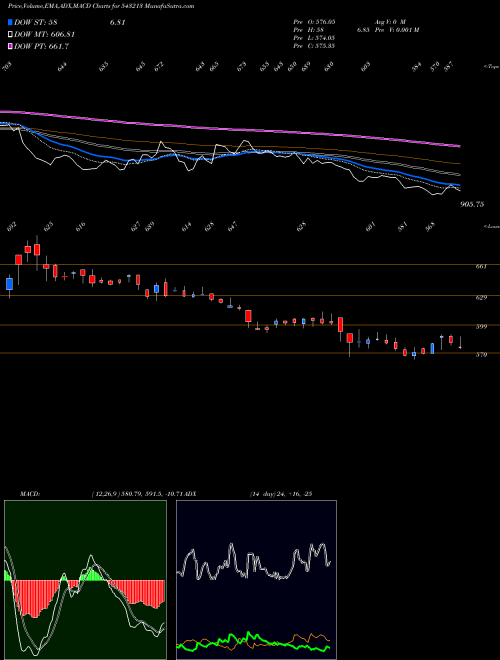Screen dimensions: 500x660
Task: Click the ADX '(14 day) 24, +16, -25' text
Action: [280, 494]
